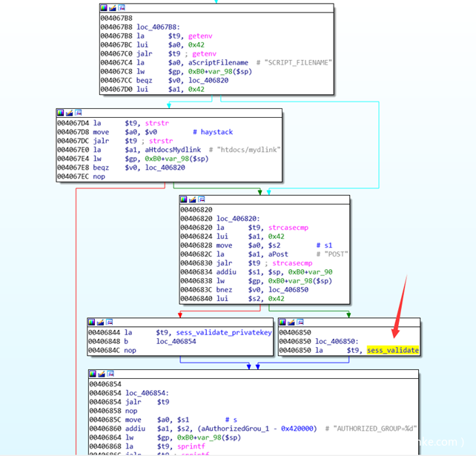Click edit-name icon on strstr node header
This screenshot has width=476, height=456.
pos(69,113)
